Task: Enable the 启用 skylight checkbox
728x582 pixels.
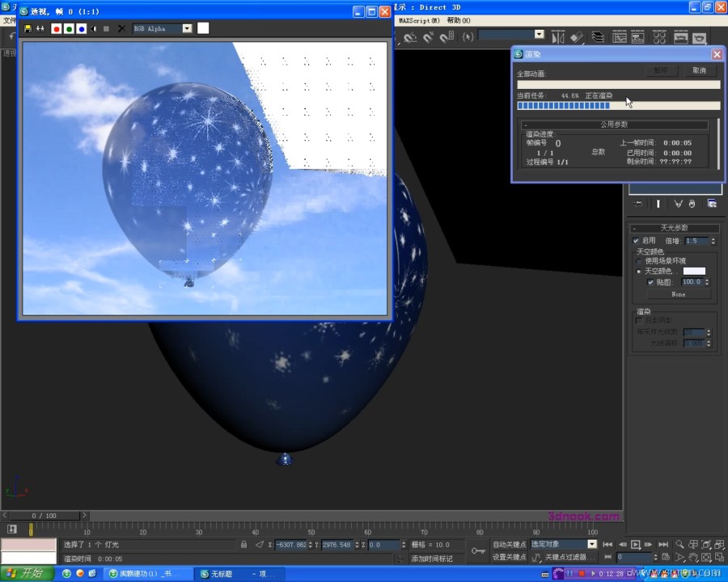Action: pyautogui.click(x=636, y=240)
